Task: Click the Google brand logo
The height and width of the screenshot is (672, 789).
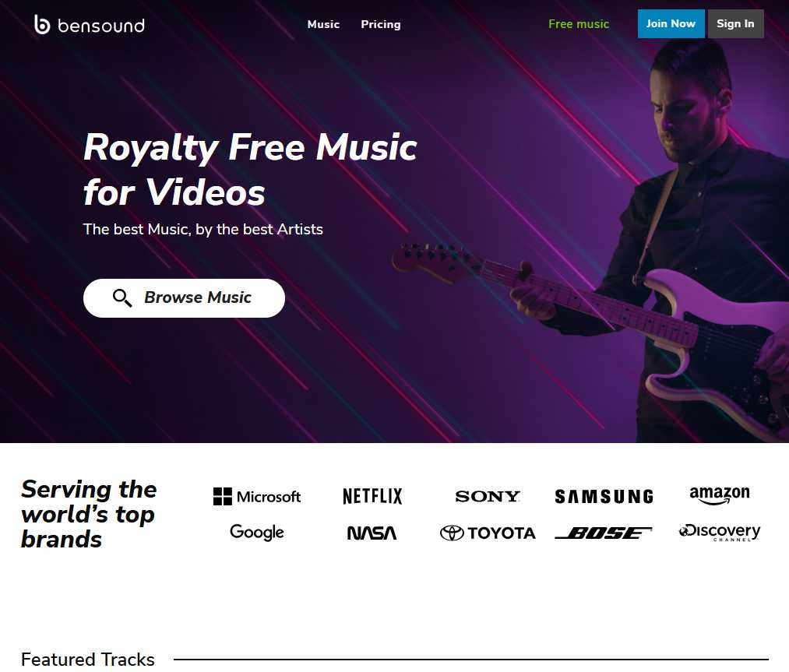Action: point(256,532)
